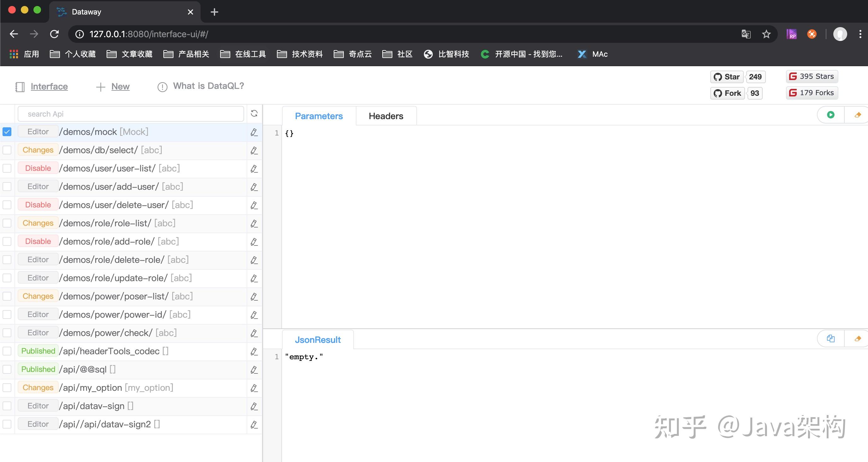Screen dimensions: 868x462
Task: Type a query in the search Api field
Action: tap(132, 114)
